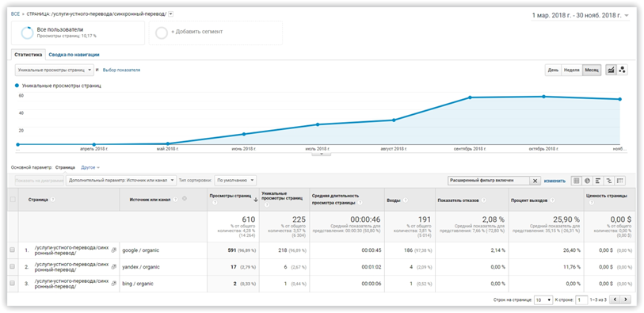Select the comparison view icon
644x313 pixels.
pos(608,181)
